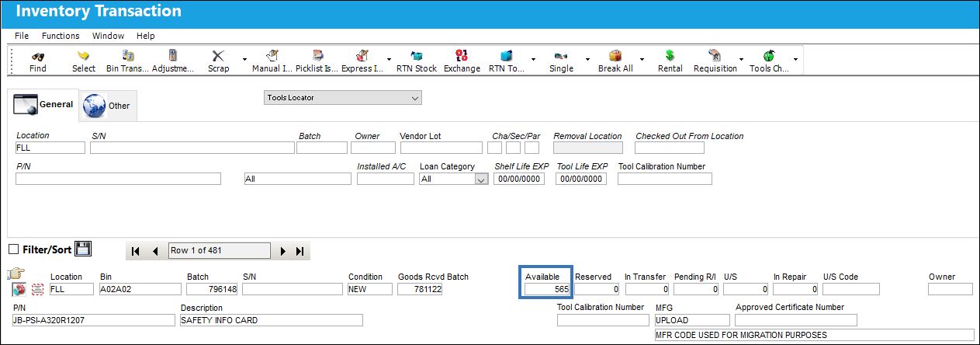Click the Tools Check toolbar icon

[x=769, y=56]
